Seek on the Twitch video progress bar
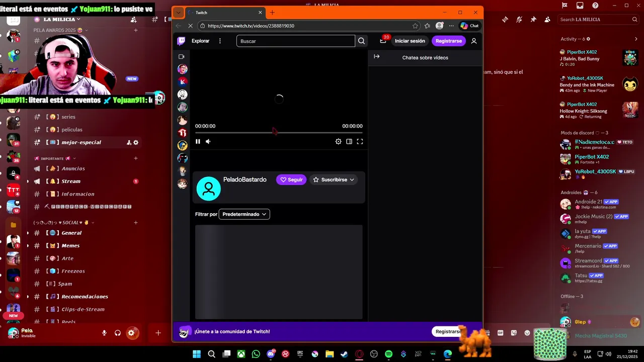Viewport: 644px width, 362px height. tap(279, 133)
